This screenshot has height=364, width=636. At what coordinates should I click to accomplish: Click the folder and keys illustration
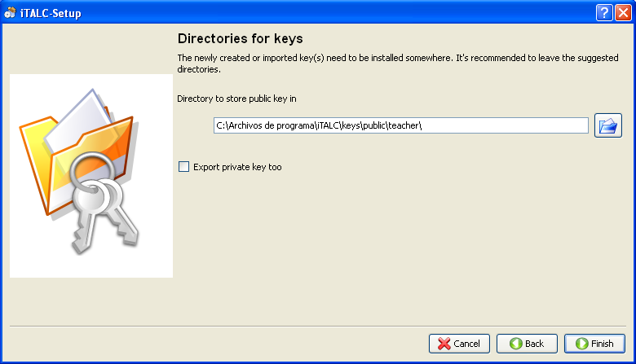pos(91,175)
